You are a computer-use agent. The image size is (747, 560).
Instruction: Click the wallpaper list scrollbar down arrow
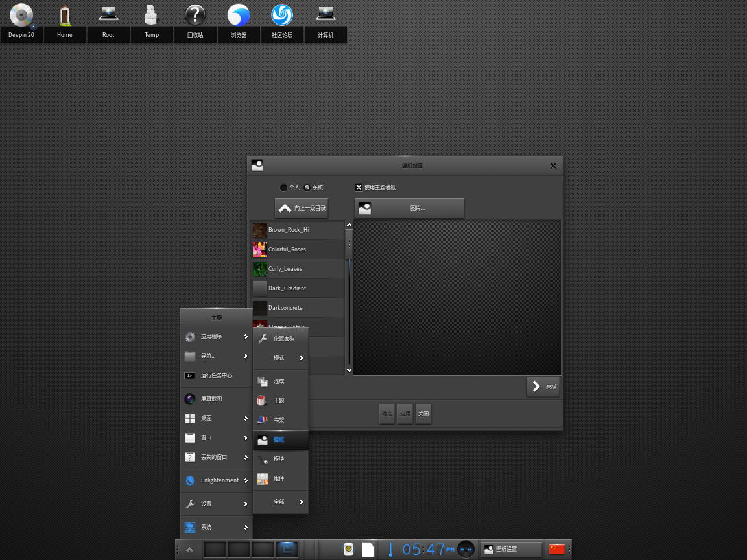(x=349, y=370)
